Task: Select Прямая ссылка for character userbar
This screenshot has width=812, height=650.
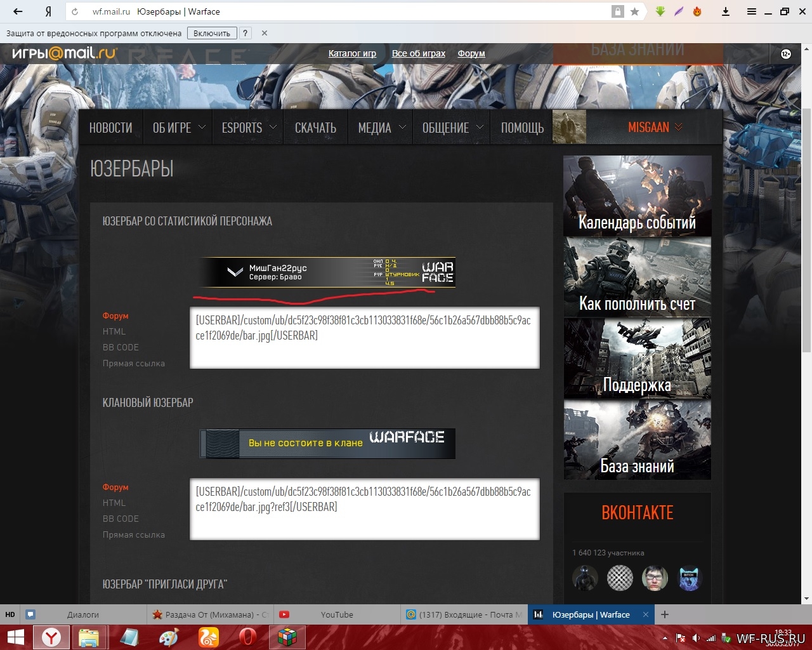Action: pyautogui.click(x=134, y=363)
